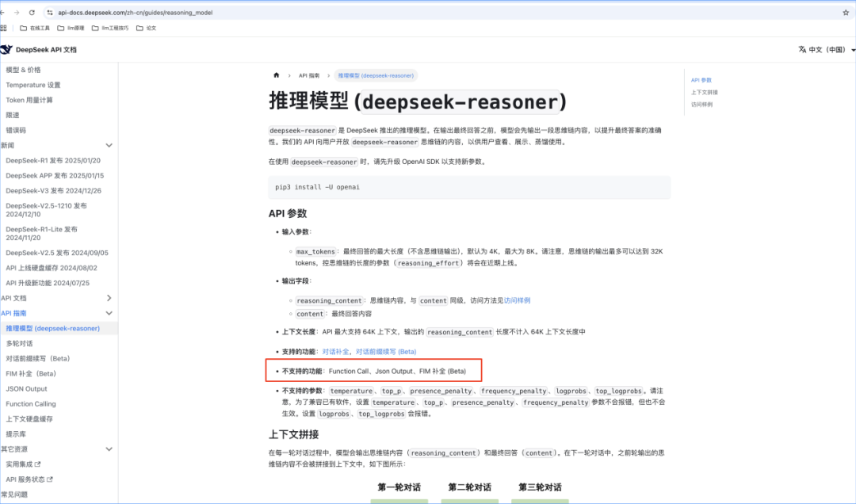The image size is (856, 504).
Task: Collapse the 其它资源 sidebar section chevron
Action: point(109,449)
